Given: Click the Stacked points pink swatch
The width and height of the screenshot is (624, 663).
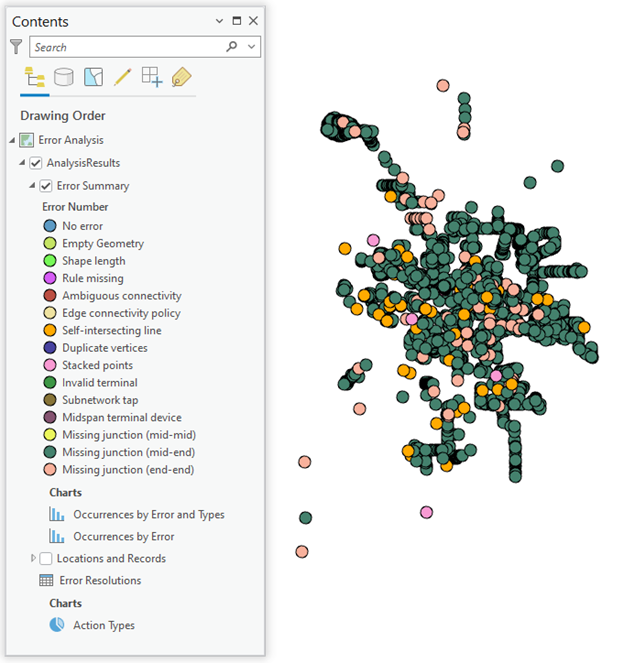Looking at the screenshot, I should (x=50, y=365).
